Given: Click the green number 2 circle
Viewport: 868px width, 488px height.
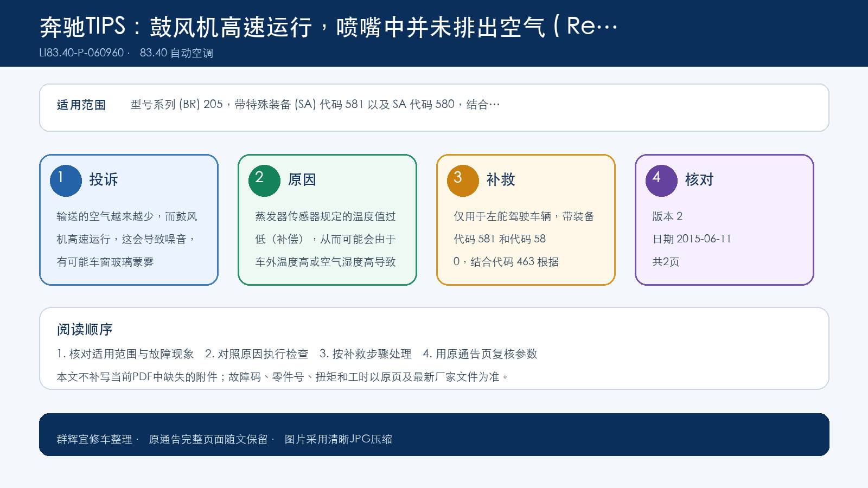Looking at the screenshot, I should 264,181.
